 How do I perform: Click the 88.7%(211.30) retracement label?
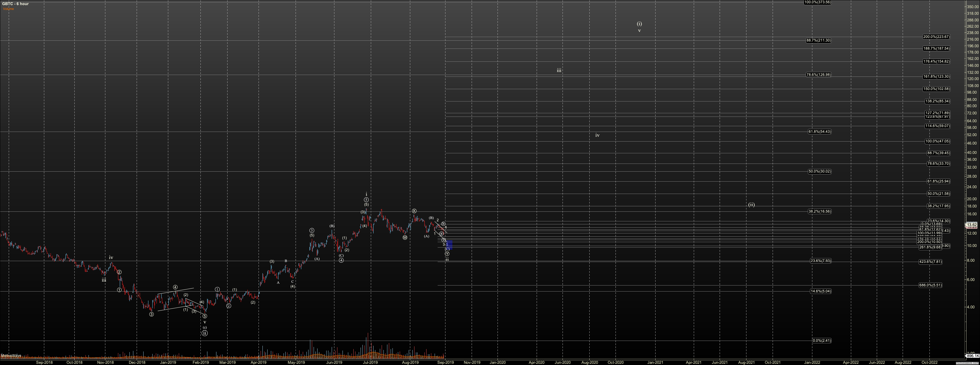pyautogui.click(x=818, y=40)
